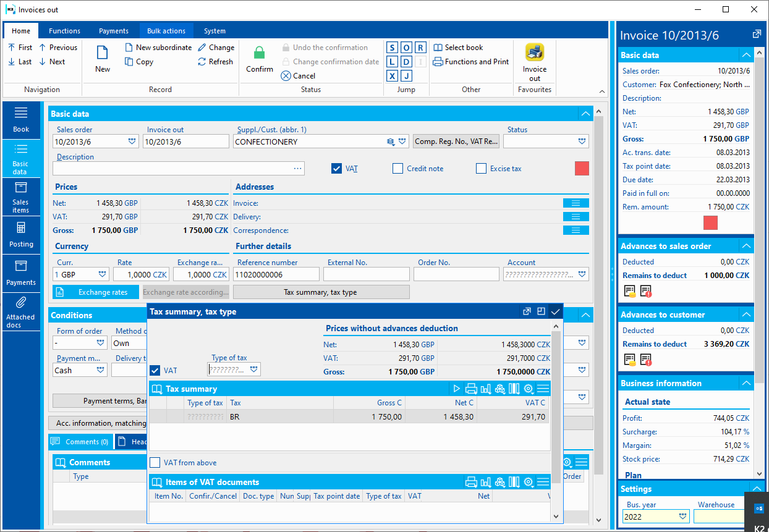Screen dimensions: 769x532
Task: Pop out the Invoice 10/2013/6 preview panel
Action: tap(757, 35)
